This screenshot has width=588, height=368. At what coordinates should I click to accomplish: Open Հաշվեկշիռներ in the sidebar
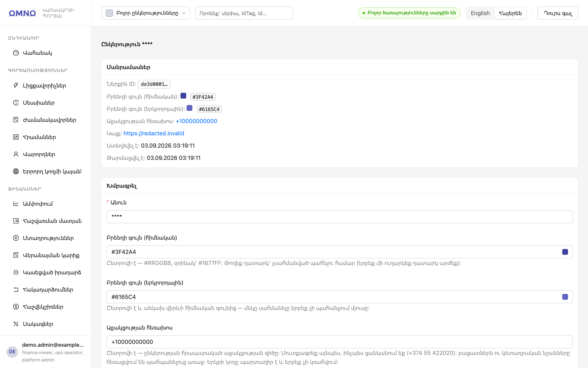[46, 307]
